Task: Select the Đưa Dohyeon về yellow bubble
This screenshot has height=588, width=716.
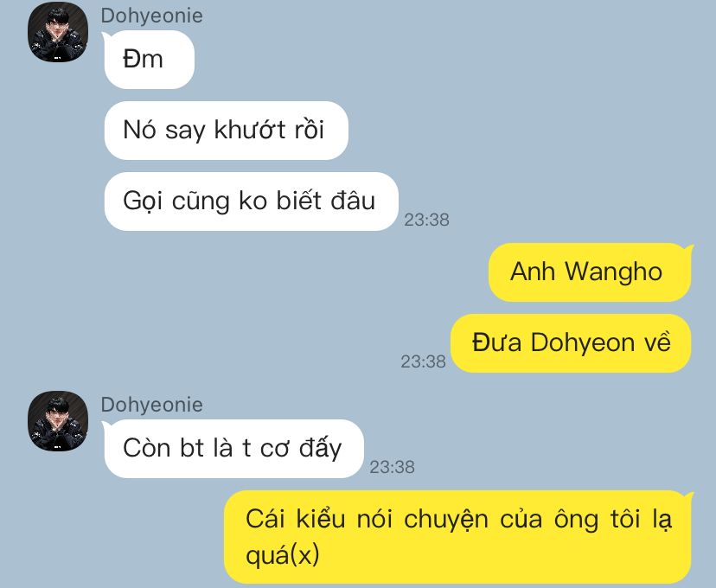Action: [x=571, y=342]
